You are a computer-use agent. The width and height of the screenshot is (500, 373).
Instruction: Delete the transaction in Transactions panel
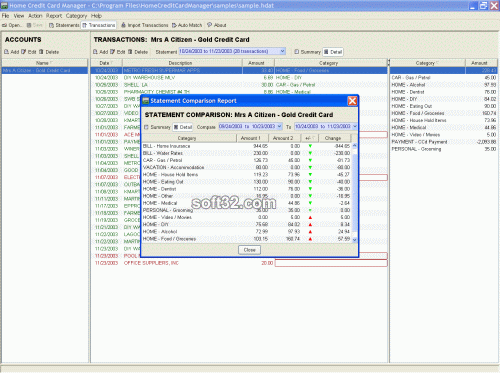click(x=138, y=52)
